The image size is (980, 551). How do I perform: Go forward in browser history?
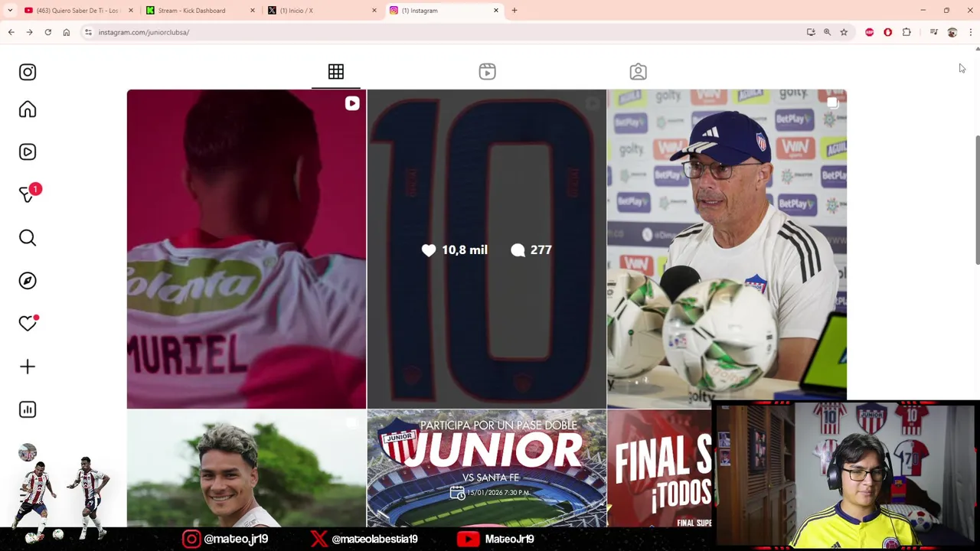tap(29, 32)
